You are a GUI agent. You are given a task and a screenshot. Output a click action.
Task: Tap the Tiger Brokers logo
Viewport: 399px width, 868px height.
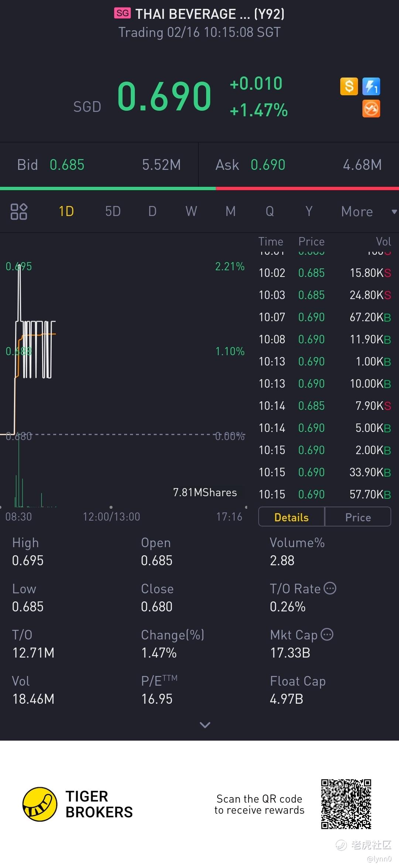tap(78, 804)
